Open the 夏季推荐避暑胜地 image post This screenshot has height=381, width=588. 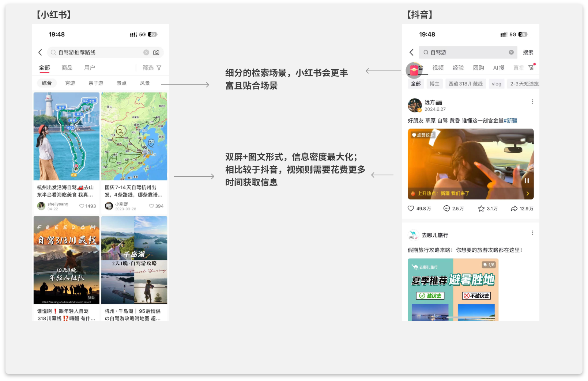(x=453, y=290)
